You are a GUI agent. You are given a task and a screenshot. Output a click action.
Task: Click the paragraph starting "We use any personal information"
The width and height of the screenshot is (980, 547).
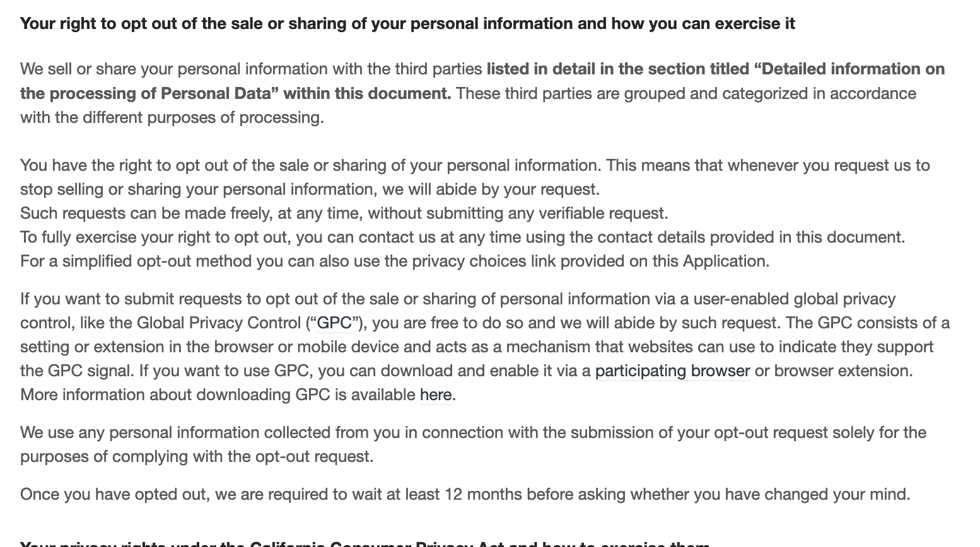click(x=472, y=433)
